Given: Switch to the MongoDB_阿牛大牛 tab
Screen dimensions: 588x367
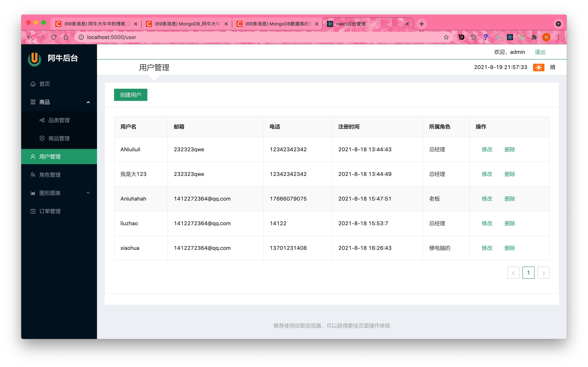Looking at the screenshot, I should [x=187, y=24].
